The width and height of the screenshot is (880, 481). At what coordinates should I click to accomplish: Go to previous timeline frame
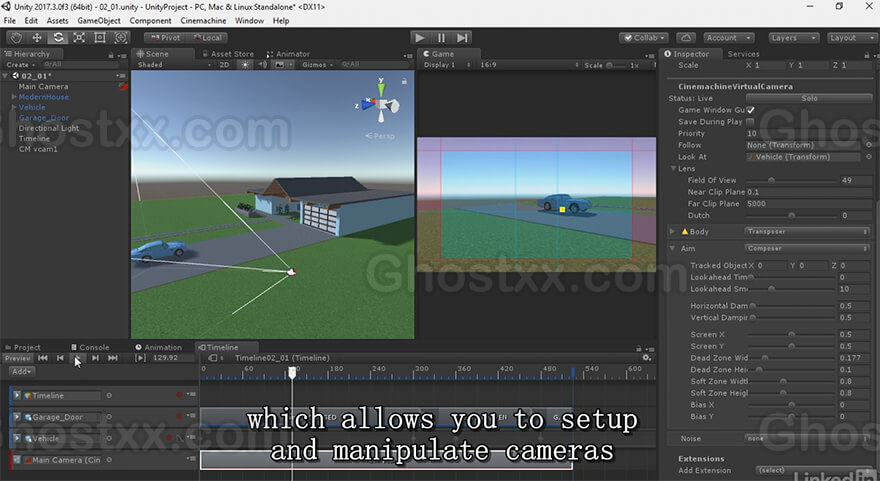pyautogui.click(x=60, y=358)
